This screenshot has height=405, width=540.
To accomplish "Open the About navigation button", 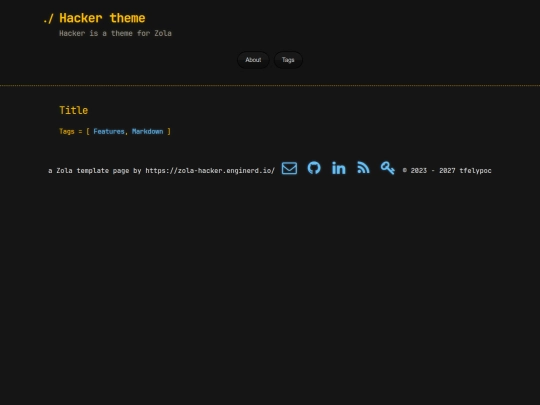I will (253, 60).
